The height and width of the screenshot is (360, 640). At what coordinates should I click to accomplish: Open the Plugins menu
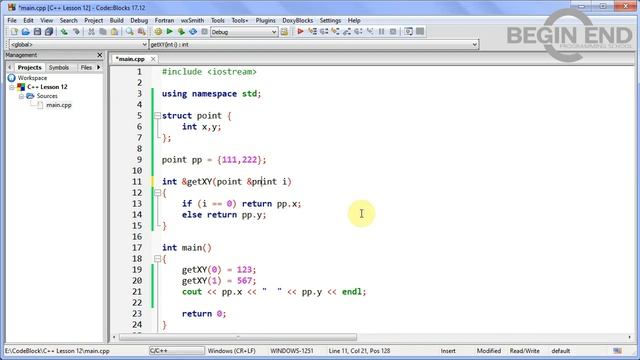point(265,20)
